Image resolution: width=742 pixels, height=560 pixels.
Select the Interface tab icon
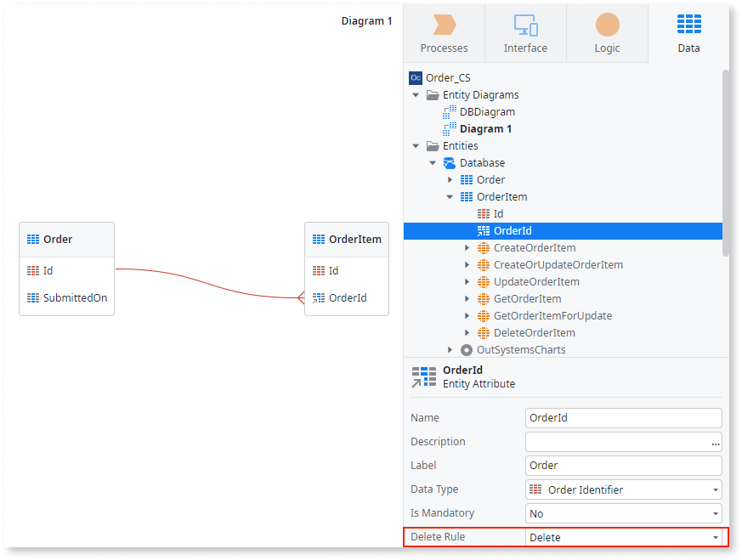pos(524,26)
